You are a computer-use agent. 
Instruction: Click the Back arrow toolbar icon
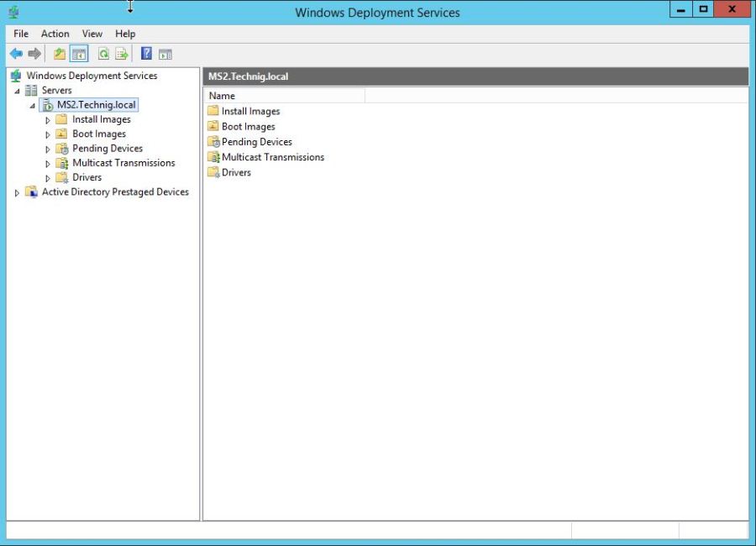[16, 54]
